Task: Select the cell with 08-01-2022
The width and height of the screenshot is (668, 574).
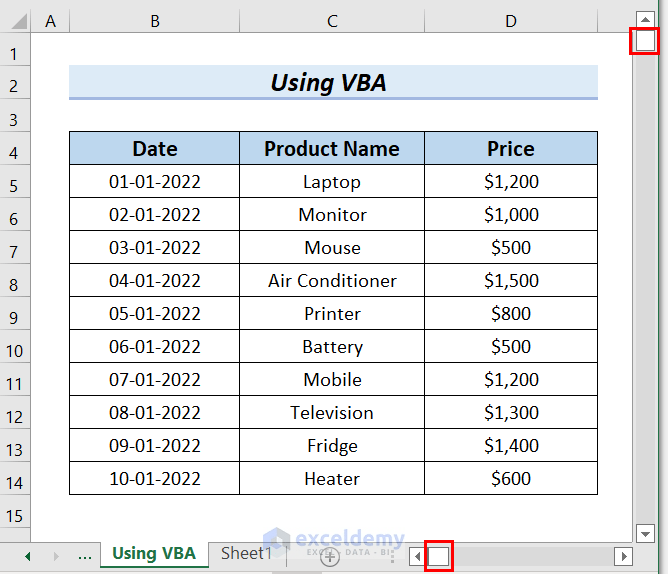Action: point(155,412)
